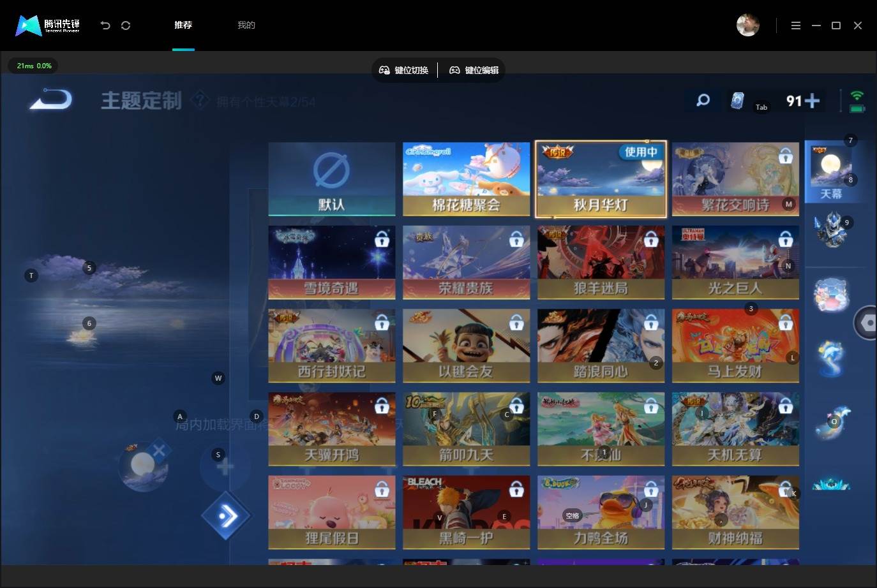Select the 黑崎一护 theme card

467,512
